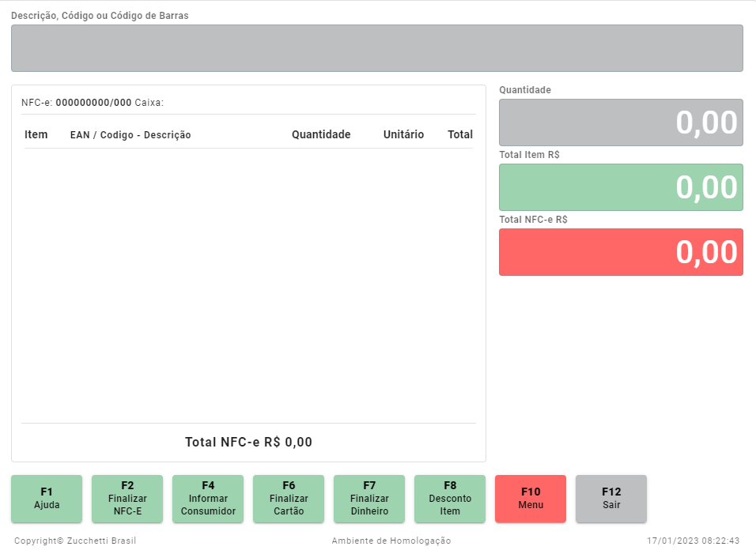Click F2 Finalizar NFC-E button
The width and height of the screenshot is (756, 554).
coord(127,499)
